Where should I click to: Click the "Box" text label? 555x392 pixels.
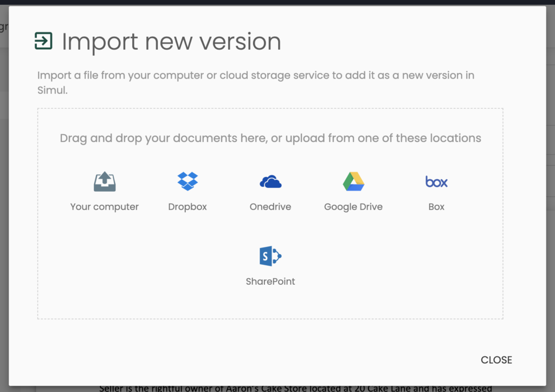coord(436,207)
